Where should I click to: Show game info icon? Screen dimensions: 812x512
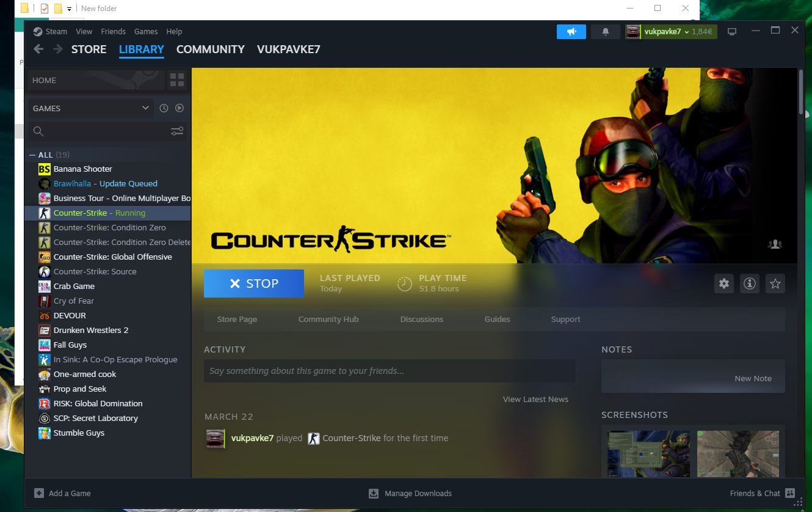tap(750, 283)
